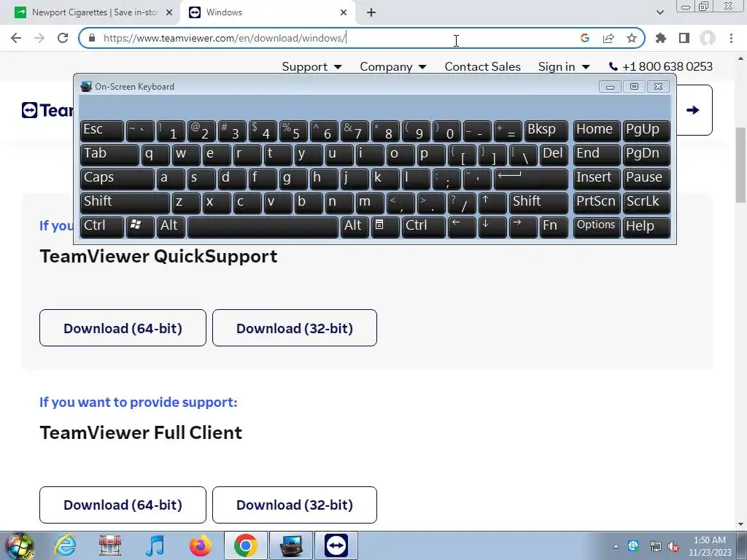
Task: Toggle left Ctrl key on On-Screen Keyboard
Action: (x=102, y=227)
